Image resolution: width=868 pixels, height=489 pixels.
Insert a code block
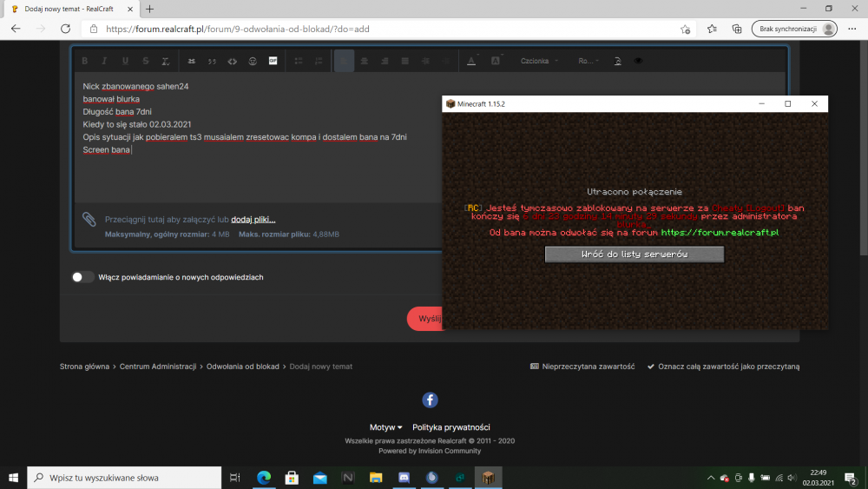[x=233, y=61]
